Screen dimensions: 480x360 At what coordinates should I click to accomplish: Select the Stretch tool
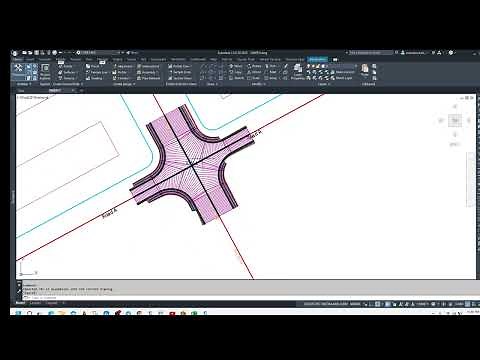click(237, 78)
